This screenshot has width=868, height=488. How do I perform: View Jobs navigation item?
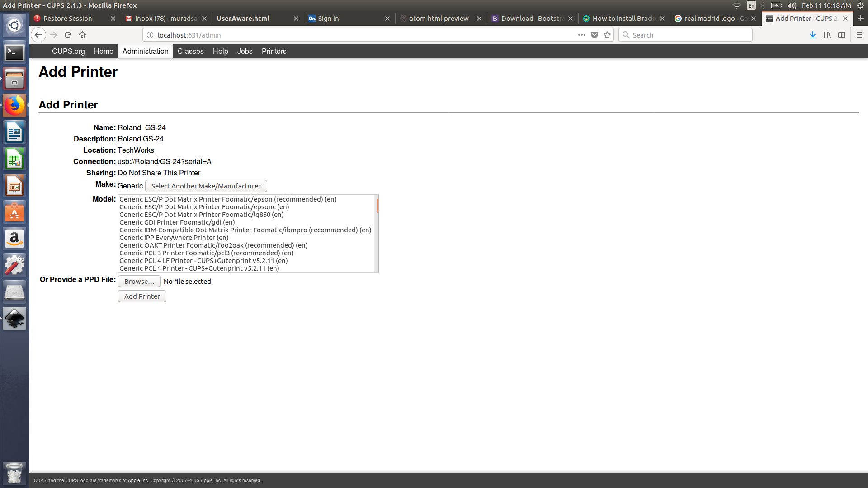tap(245, 51)
